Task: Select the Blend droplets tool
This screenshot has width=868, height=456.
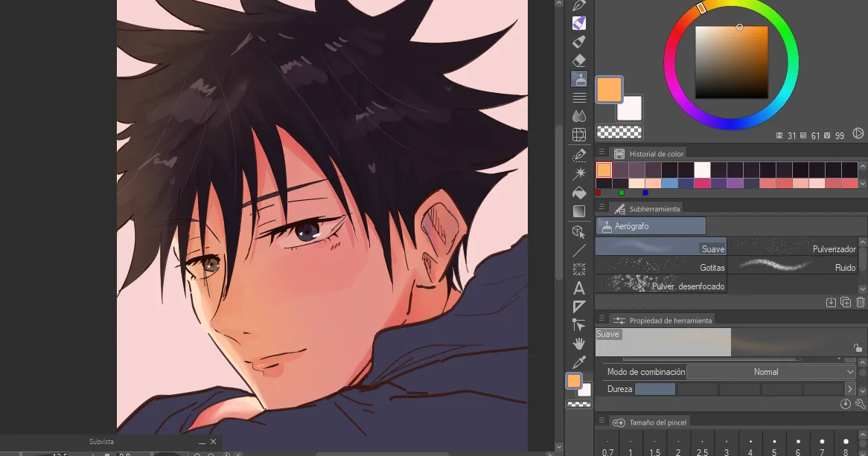Action: tap(579, 115)
